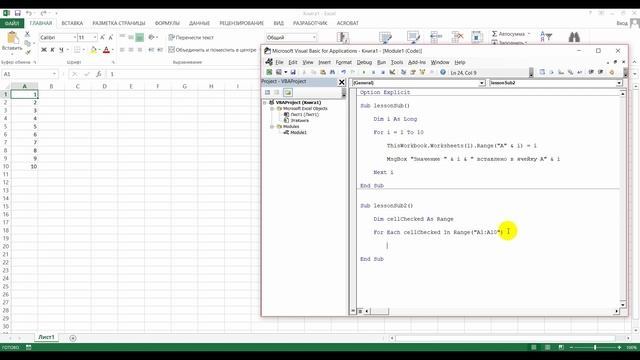Toggle Italic (К) formatting in Excel

(x=52, y=50)
